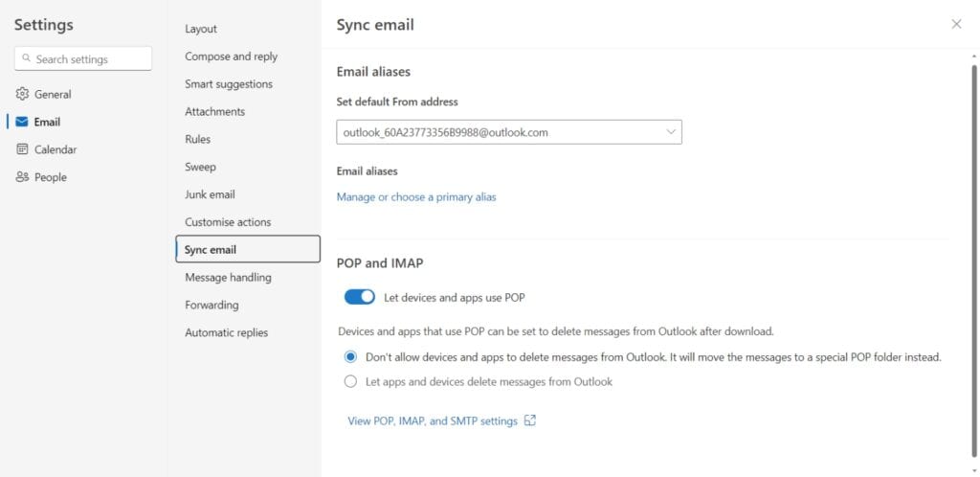
Task: Open Compose and reply settings
Action: [232, 57]
